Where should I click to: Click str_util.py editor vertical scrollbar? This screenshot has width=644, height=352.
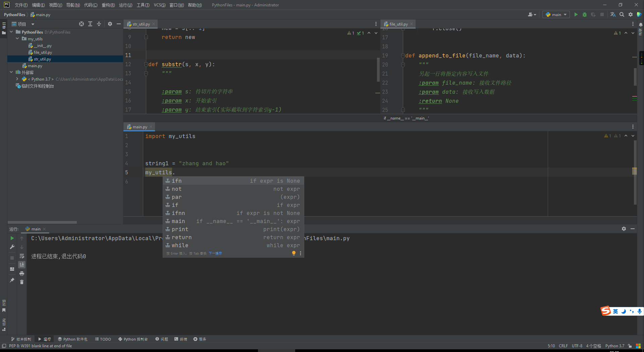[378, 70]
